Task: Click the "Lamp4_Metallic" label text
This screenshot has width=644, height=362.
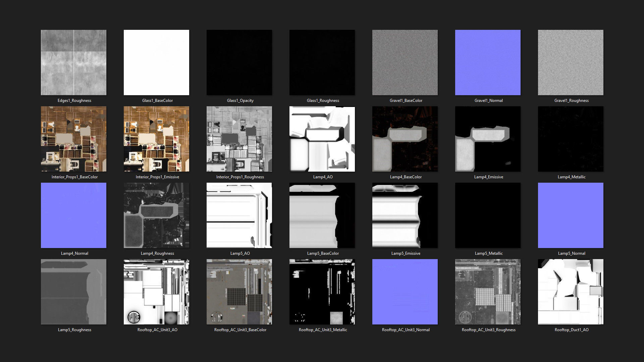Action: click(x=572, y=177)
